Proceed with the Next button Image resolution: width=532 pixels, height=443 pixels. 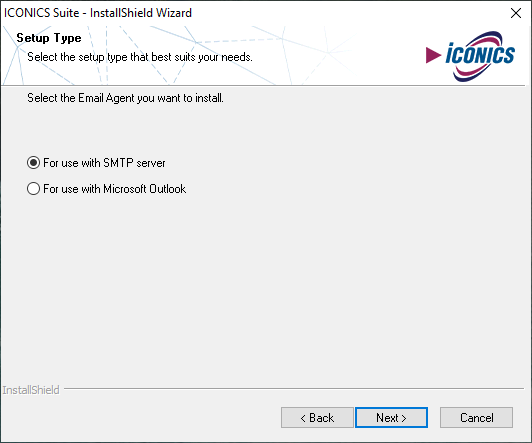tap(391, 418)
